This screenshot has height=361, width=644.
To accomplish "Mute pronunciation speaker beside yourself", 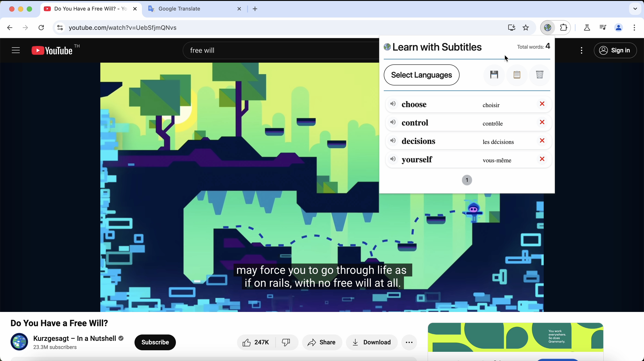I will 393,159.
